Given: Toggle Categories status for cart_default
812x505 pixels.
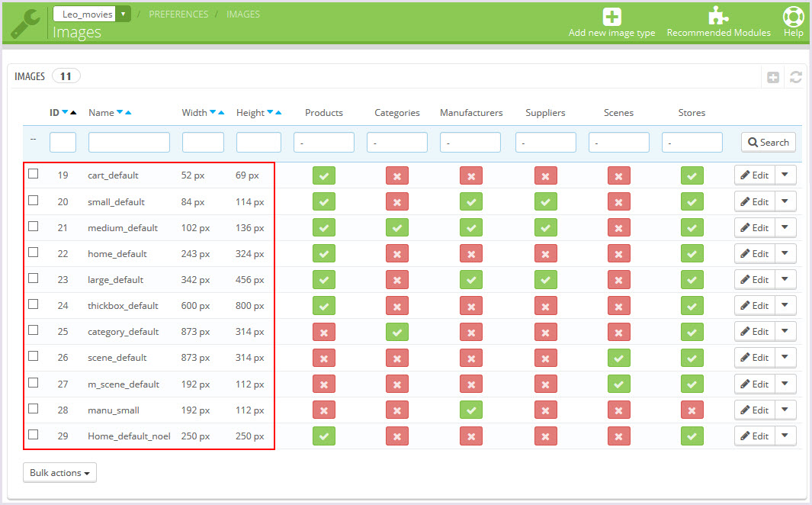Looking at the screenshot, I should 396,175.
